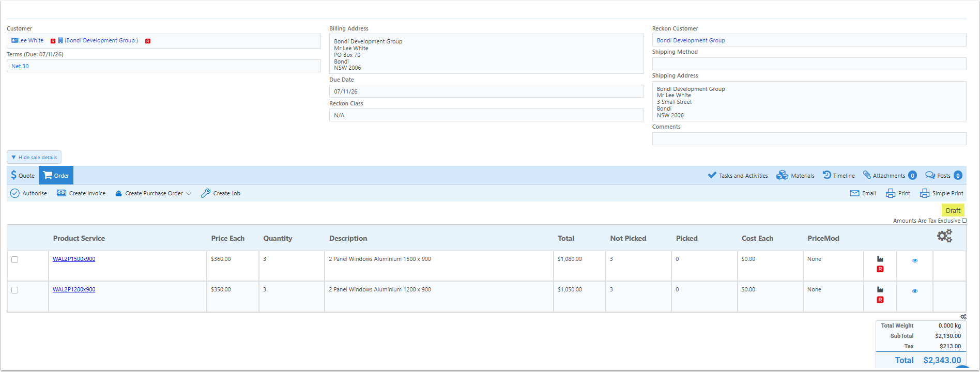Click red R icon after Bondi Development Group
The height and width of the screenshot is (372, 980).
click(x=148, y=41)
